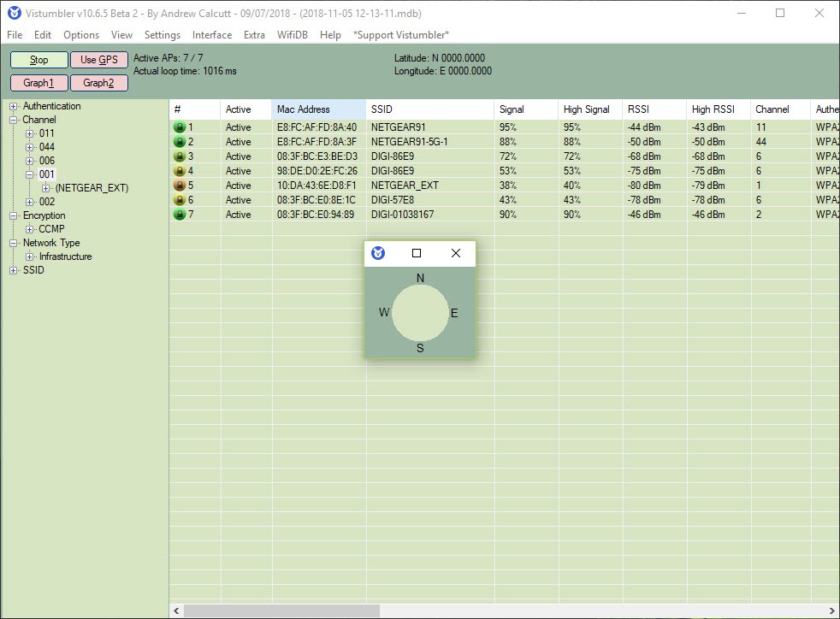Open the Settings menu
Screen dimensions: 840x619
163,35
